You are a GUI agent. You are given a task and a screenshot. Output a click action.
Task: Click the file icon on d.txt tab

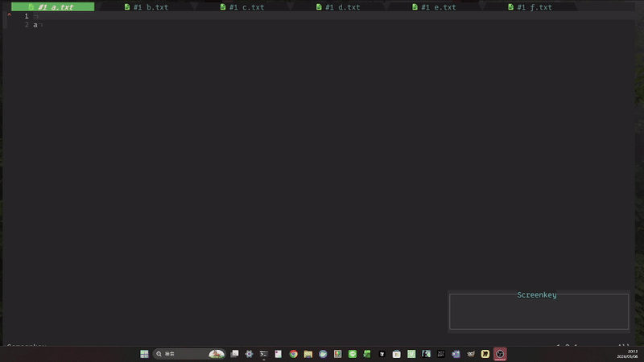coord(319,7)
